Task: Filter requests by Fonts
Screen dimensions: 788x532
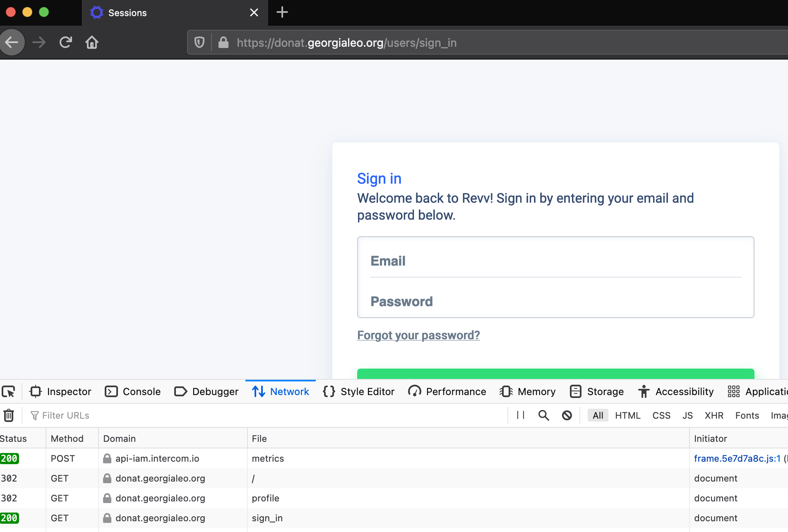Action: [x=747, y=415]
